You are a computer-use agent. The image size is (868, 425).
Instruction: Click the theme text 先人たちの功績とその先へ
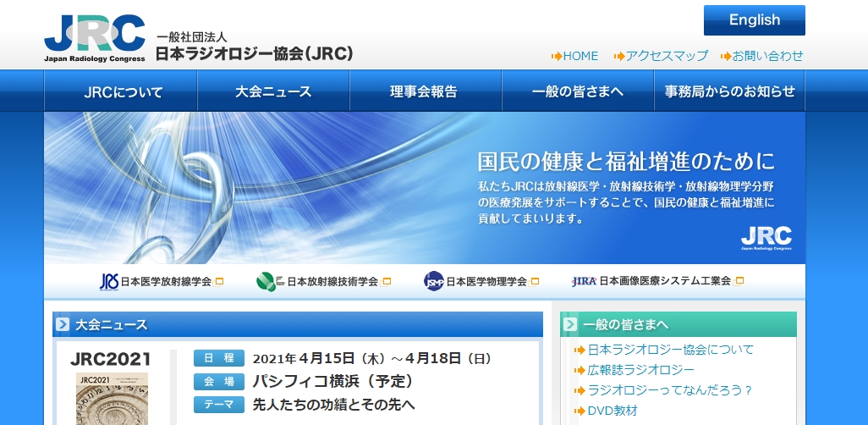point(334,405)
